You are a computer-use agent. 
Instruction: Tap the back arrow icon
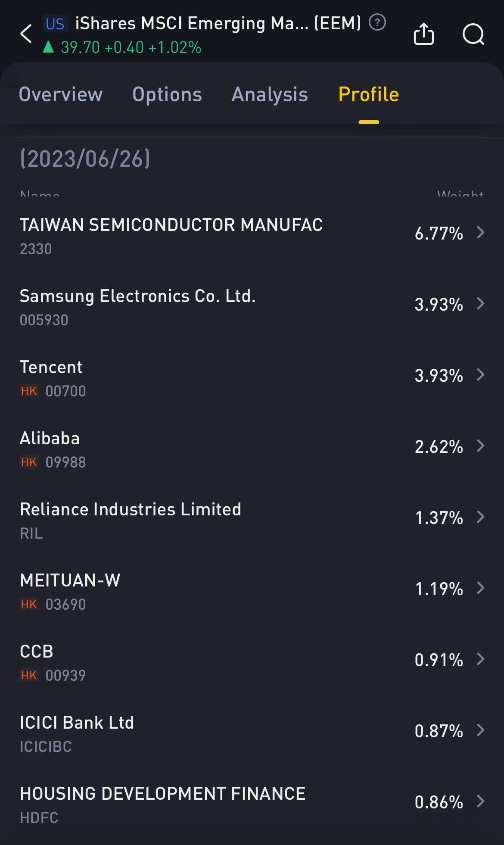[26, 34]
